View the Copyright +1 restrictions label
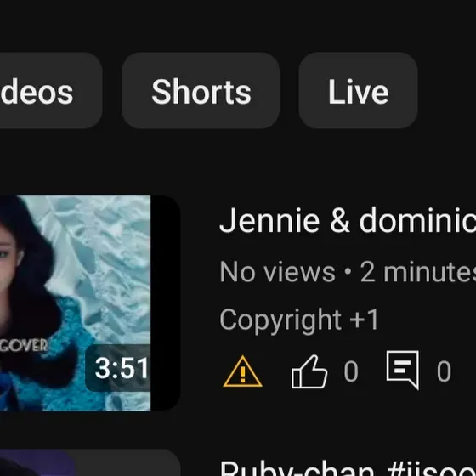This screenshot has height=476, width=476. click(299, 320)
